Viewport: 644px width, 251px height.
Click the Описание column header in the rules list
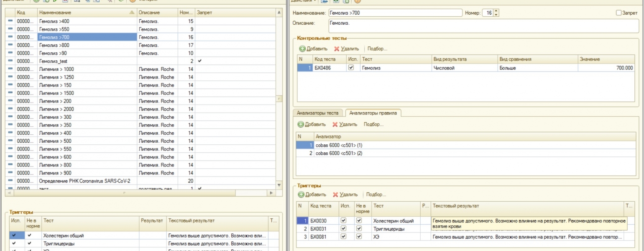tap(157, 13)
